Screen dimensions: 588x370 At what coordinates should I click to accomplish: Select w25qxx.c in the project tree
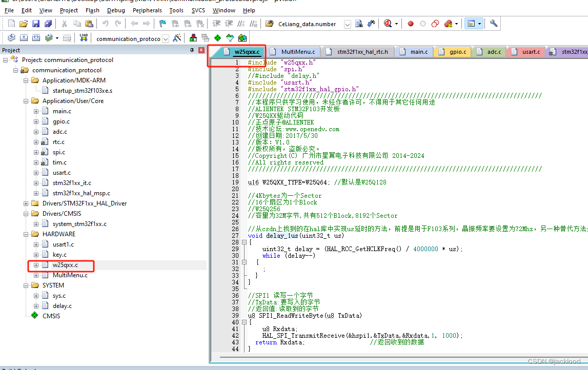click(x=65, y=265)
